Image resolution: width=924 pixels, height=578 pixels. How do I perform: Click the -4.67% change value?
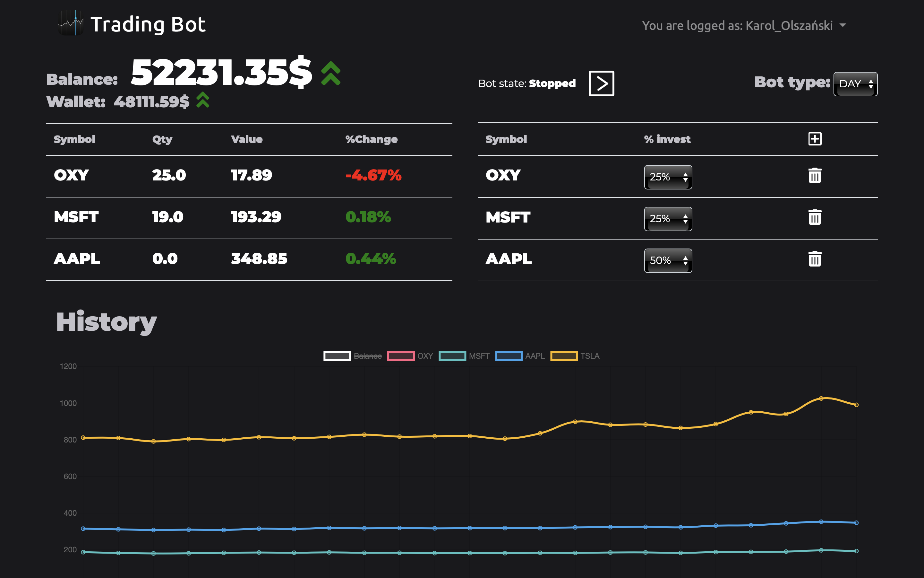373,175
